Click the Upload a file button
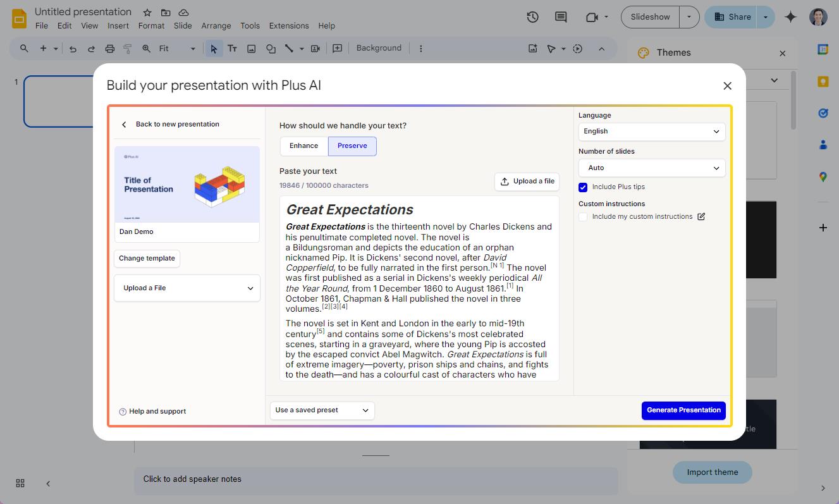 527,181
